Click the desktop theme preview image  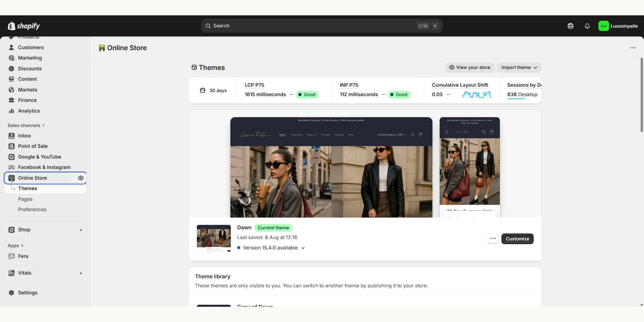click(331, 167)
